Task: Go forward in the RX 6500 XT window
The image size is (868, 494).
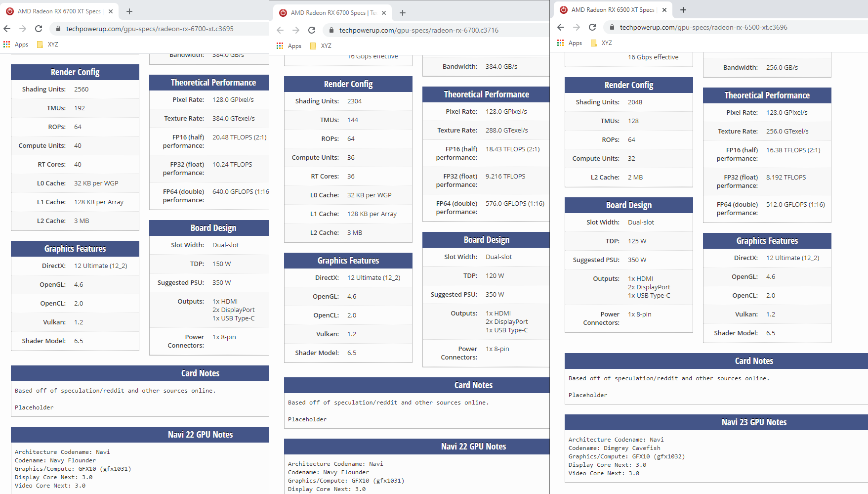Action: click(x=577, y=27)
